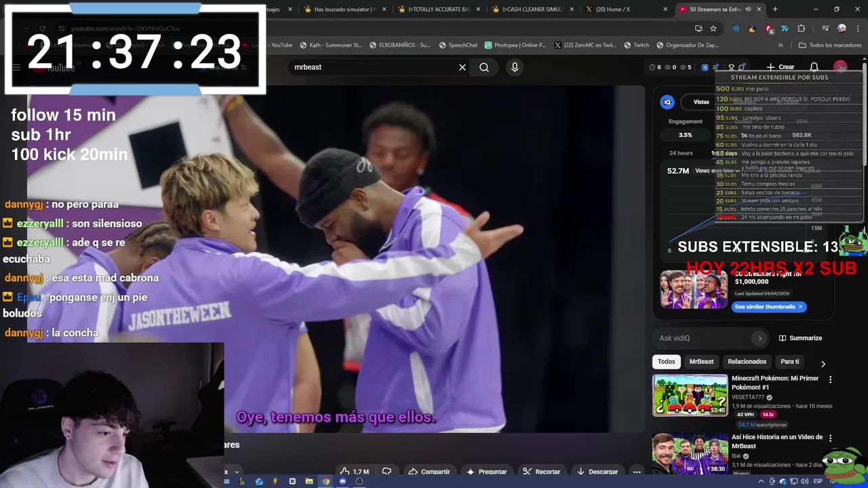Clear the mrbeast search text
868x488 pixels.
pos(462,67)
